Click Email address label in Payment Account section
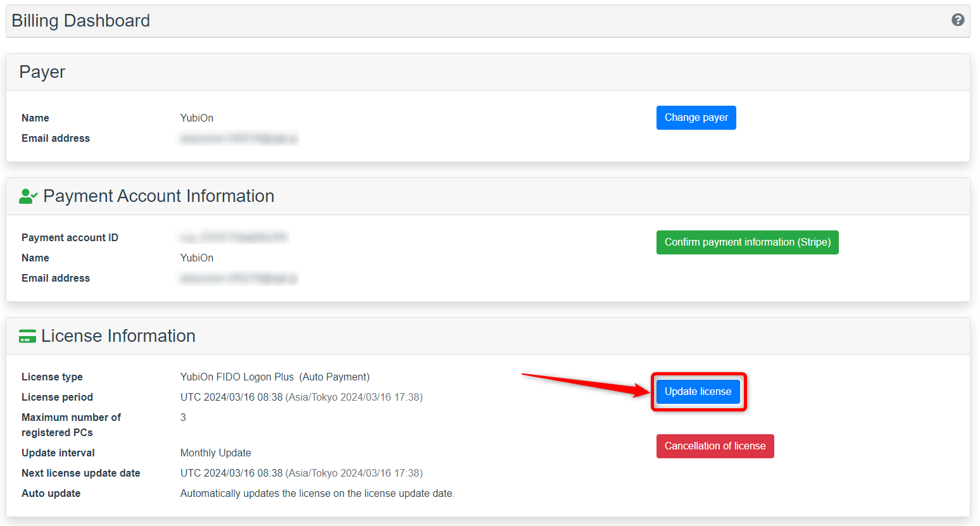 click(56, 279)
